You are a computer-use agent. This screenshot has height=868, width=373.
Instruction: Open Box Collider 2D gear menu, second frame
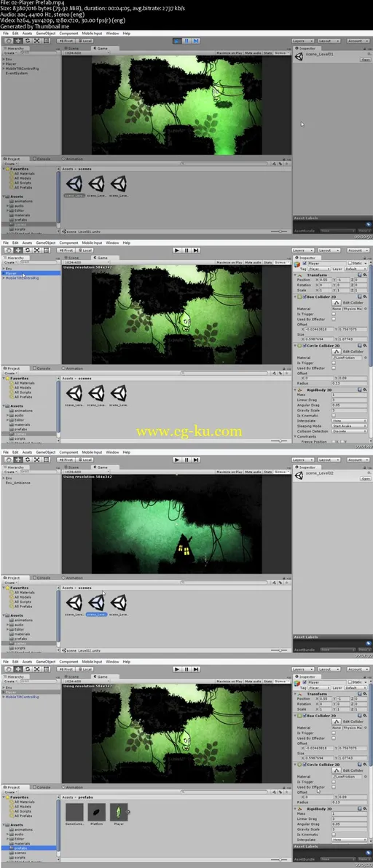coord(365,296)
